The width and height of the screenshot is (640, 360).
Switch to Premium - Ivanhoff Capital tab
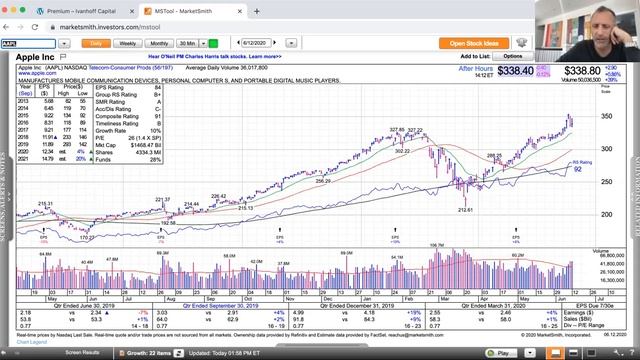click(x=81, y=11)
